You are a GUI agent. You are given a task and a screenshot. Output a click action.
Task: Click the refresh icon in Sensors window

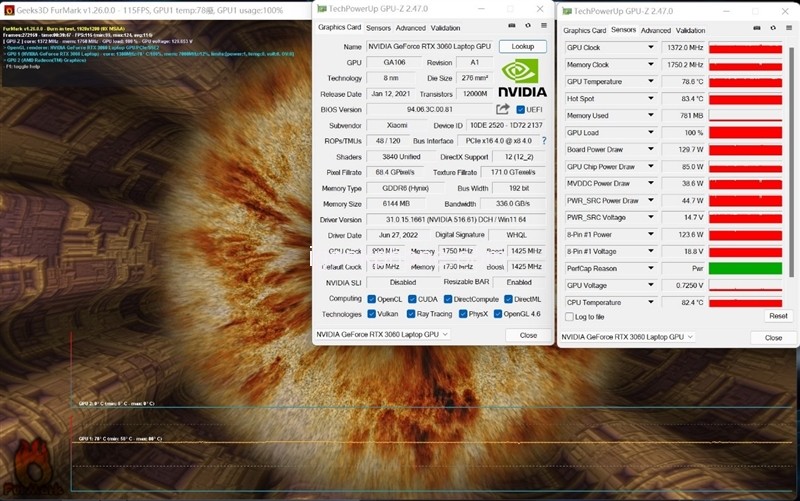pos(772,28)
